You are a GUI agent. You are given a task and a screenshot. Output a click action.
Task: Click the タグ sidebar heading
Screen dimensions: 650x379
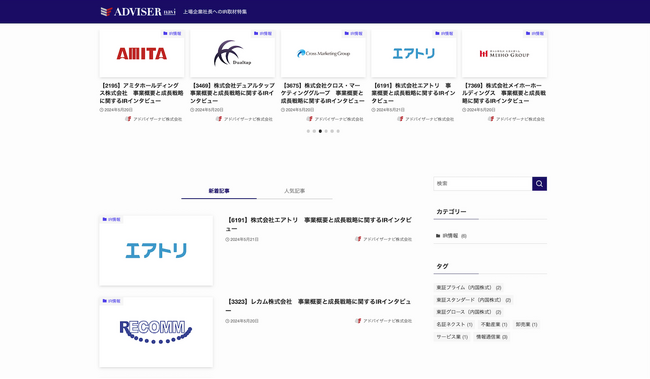click(x=442, y=266)
